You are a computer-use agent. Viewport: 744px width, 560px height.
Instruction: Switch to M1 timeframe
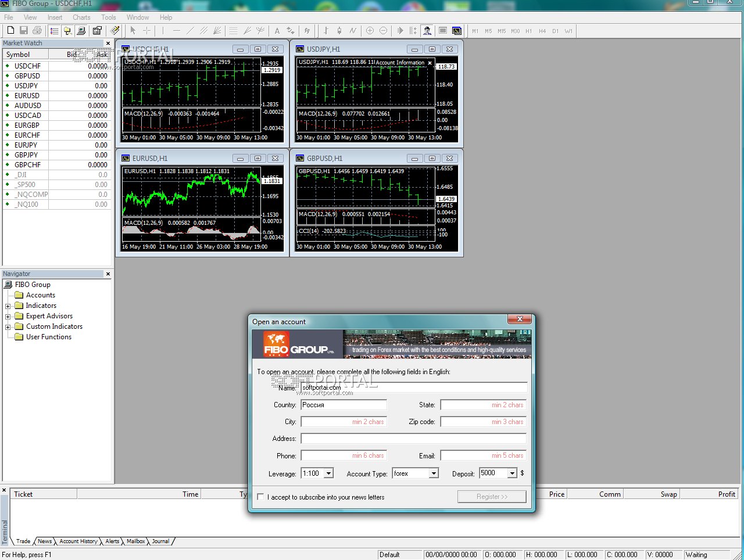click(x=475, y=31)
